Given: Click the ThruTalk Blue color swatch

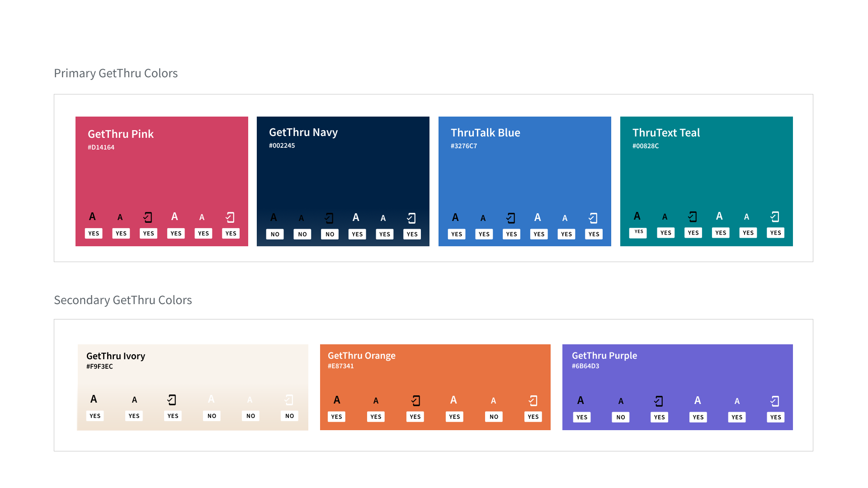Looking at the screenshot, I should (x=524, y=176).
